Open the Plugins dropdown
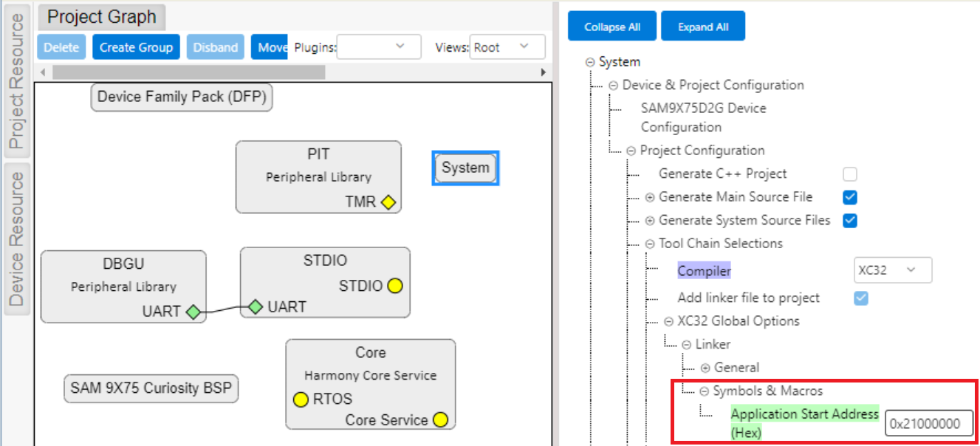Screen dimensions: 980x446 point(378,47)
